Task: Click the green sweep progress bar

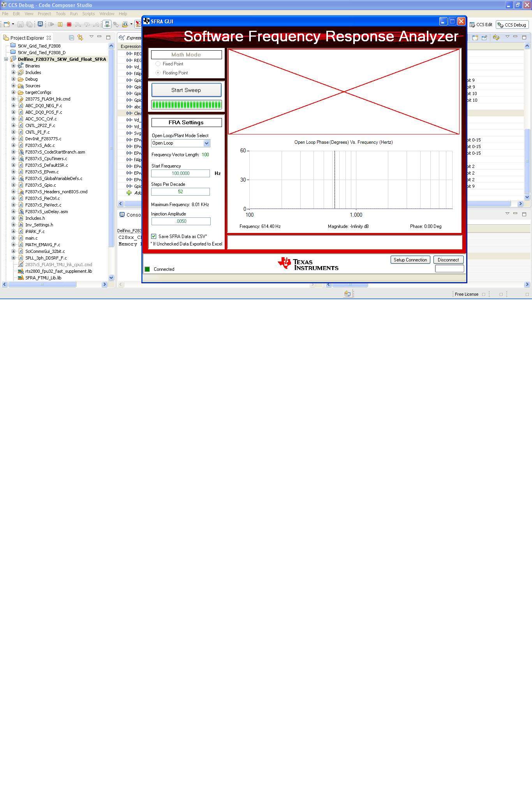Action: (187, 104)
